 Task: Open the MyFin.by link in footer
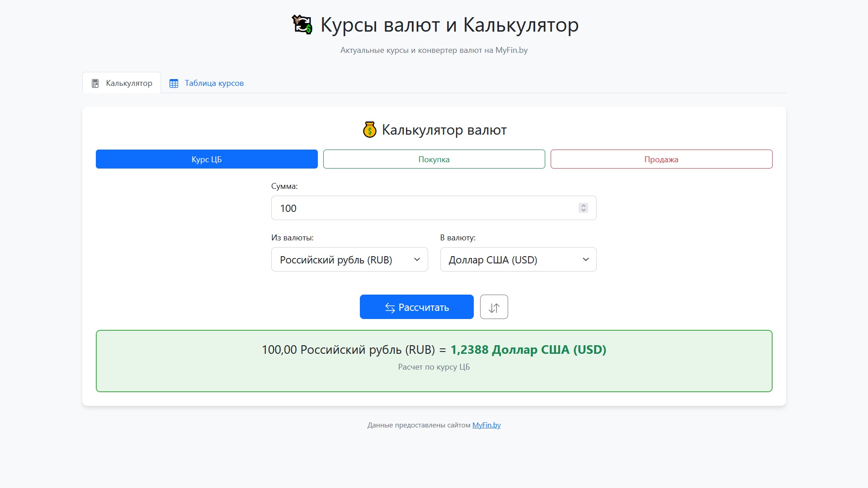(x=486, y=425)
